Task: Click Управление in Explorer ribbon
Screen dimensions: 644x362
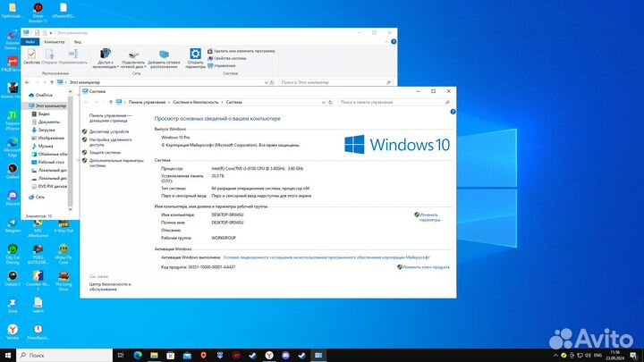Action: click(x=222, y=65)
